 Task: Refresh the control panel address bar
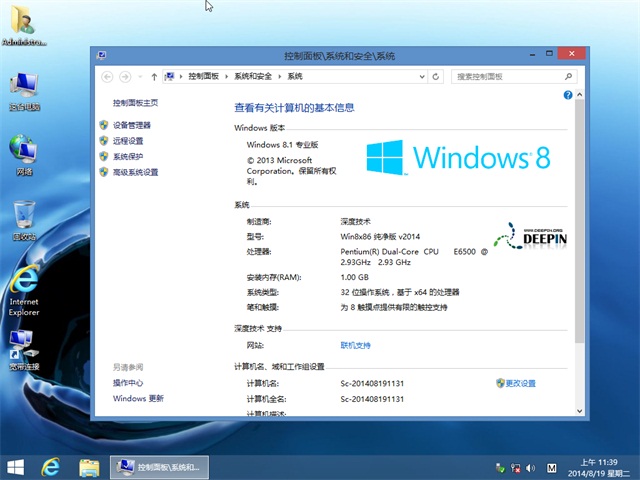(437, 76)
